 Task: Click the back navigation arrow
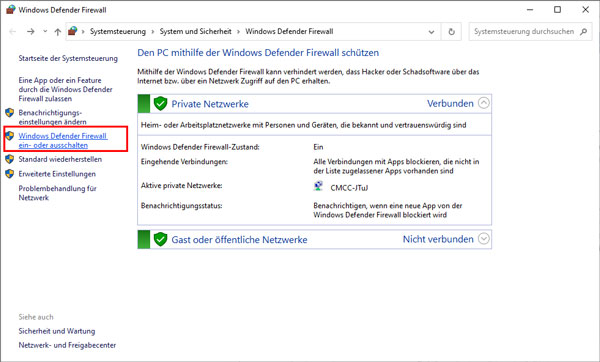[x=13, y=32]
